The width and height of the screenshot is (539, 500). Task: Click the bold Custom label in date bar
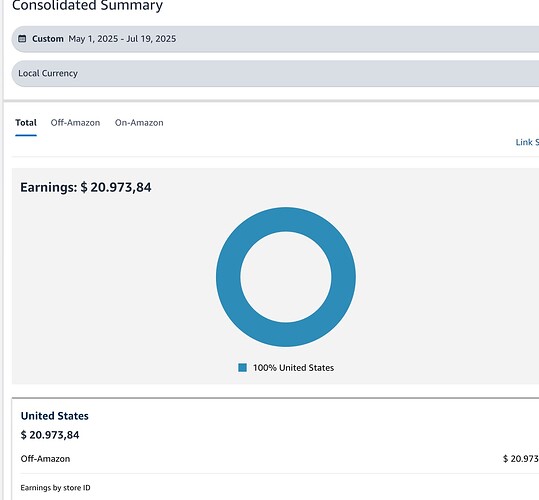48,39
